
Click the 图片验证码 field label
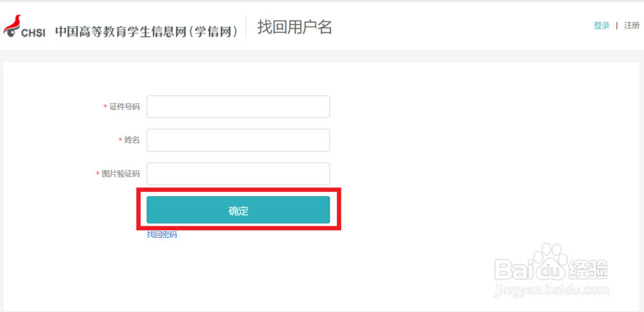pyautogui.click(x=120, y=174)
